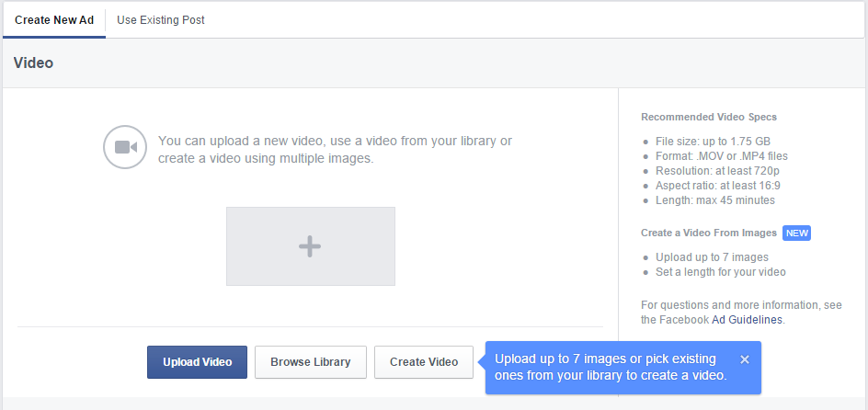Dismiss the blue tooltip with X
The image size is (868, 410).
745,359
